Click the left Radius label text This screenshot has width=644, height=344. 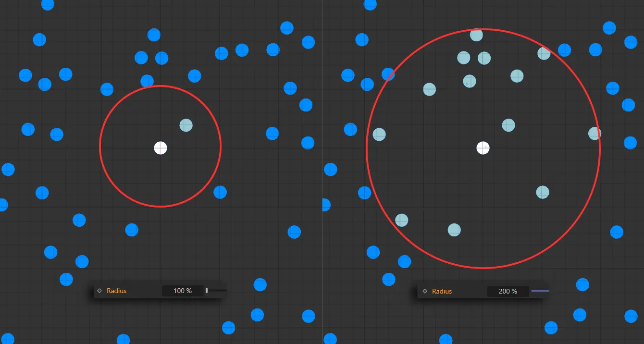point(118,290)
